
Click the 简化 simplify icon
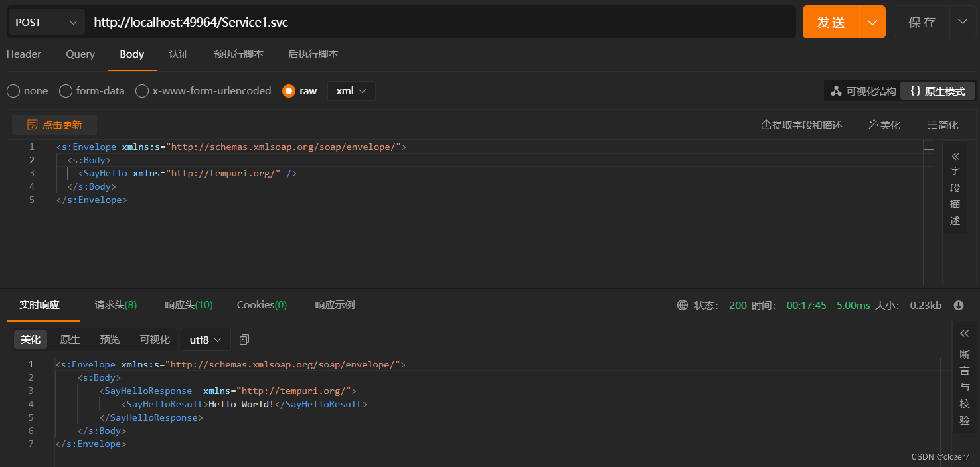pyautogui.click(x=942, y=124)
